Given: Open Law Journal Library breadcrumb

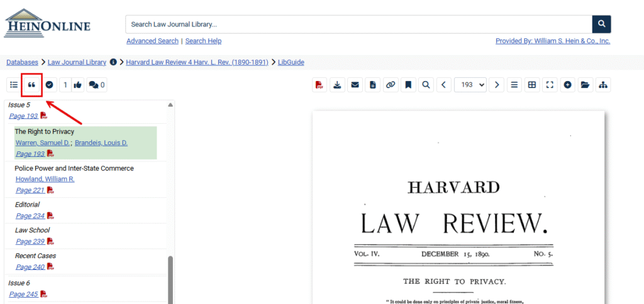Looking at the screenshot, I should tap(77, 62).
